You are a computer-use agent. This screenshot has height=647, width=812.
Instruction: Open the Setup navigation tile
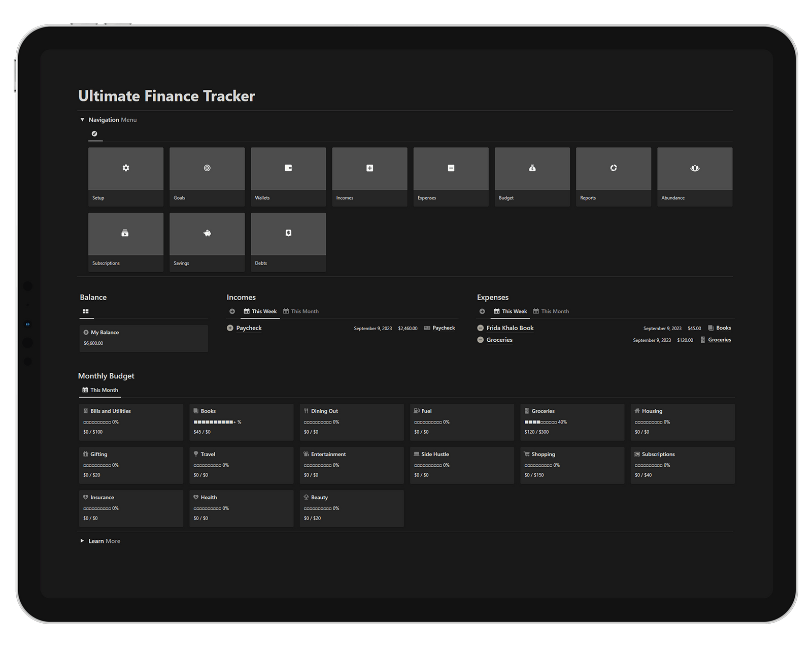pos(125,169)
